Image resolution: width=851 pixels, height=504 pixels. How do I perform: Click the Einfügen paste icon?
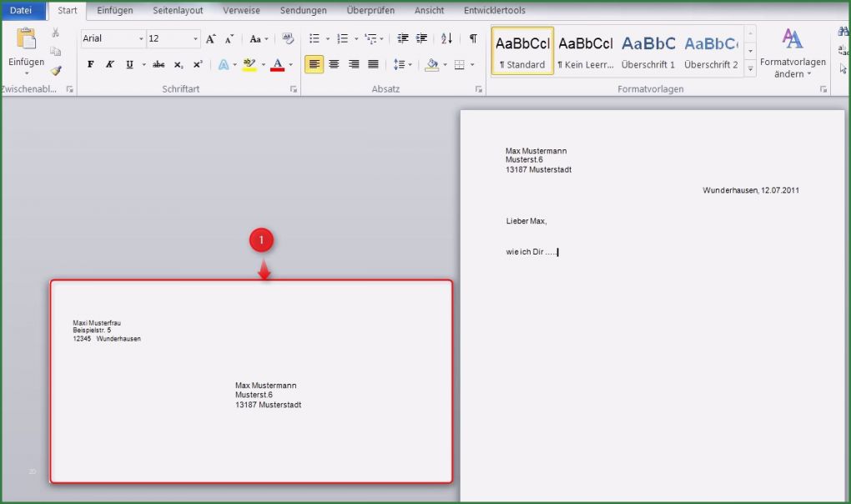click(26, 40)
